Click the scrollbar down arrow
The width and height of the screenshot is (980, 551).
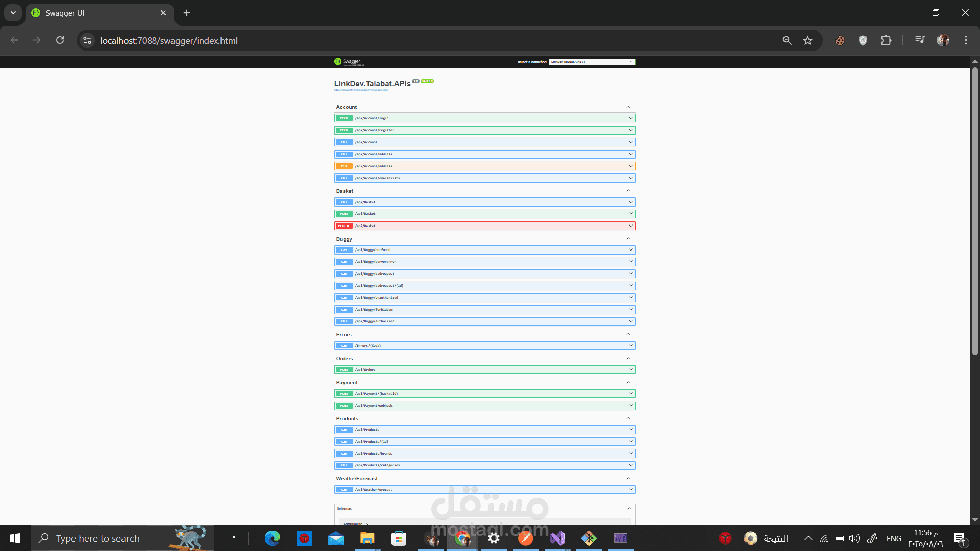click(x=975, y=520)
